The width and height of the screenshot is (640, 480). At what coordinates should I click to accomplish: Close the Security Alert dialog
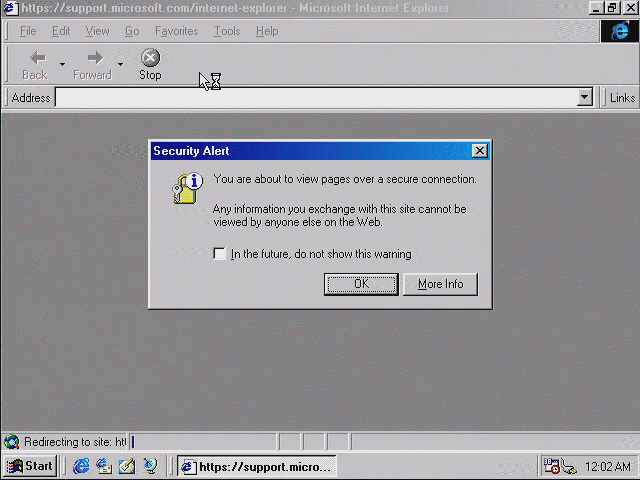pyautogui.click(x=480, y=151)
